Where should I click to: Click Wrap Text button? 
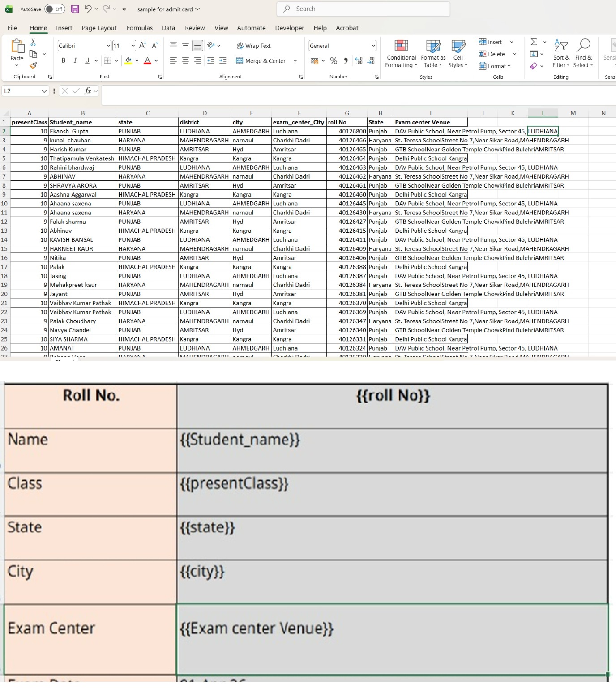pyautogui.click(x=253, y=46)
